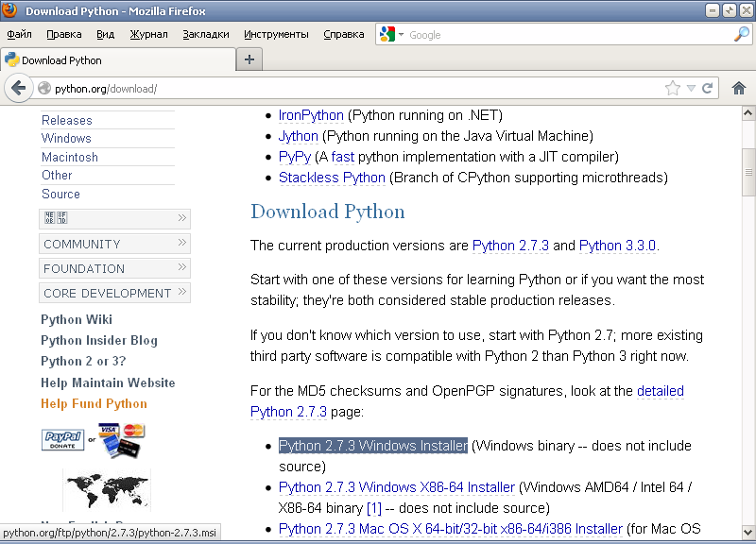Open the Вид menu

point(105,34)
